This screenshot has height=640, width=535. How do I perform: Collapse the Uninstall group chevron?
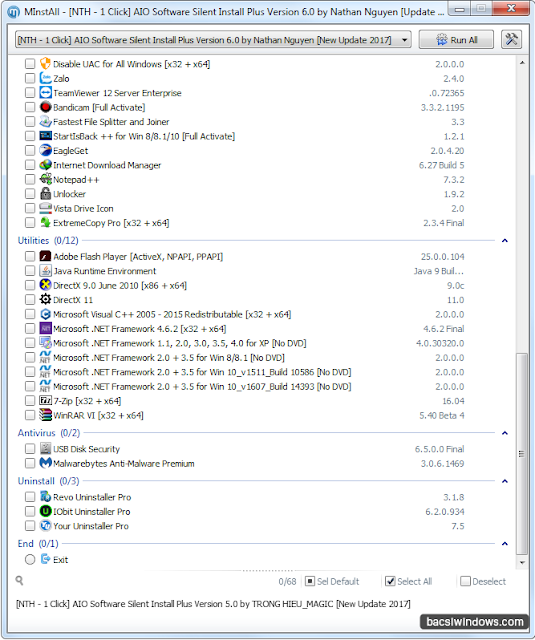click(x=505, y=481)
